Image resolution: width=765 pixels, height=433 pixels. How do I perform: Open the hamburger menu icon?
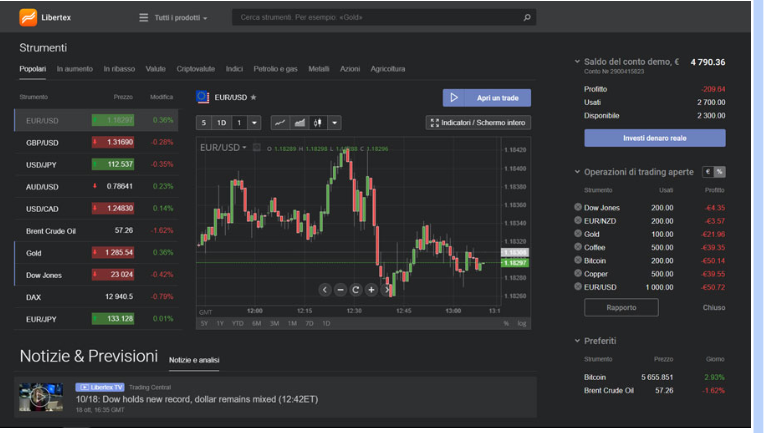[143, 18]
